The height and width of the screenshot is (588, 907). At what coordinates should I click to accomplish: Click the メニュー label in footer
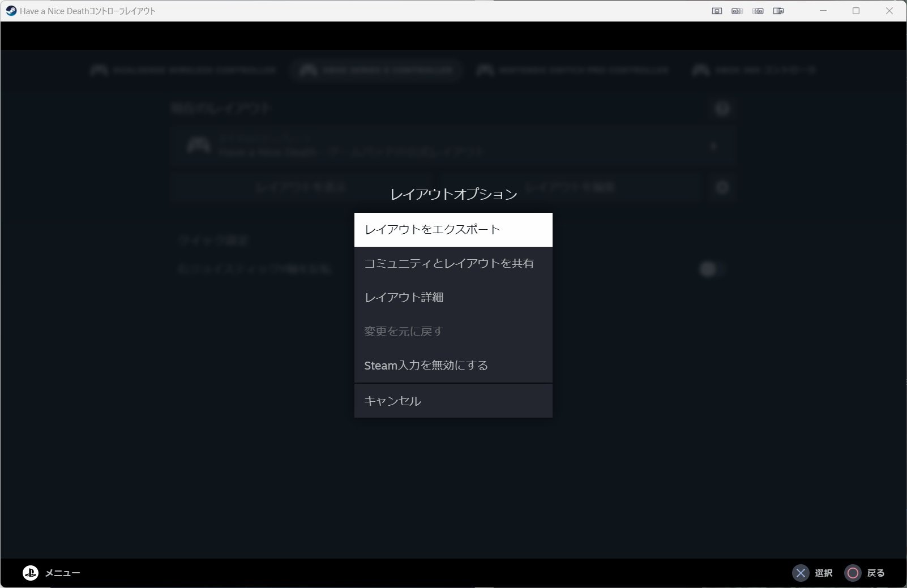pyautogui.click(x=62, y=573)
